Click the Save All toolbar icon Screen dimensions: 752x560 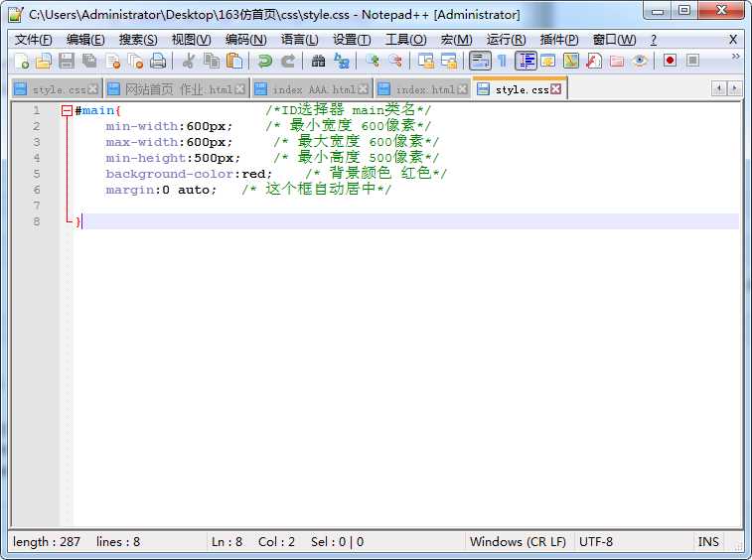89,61
